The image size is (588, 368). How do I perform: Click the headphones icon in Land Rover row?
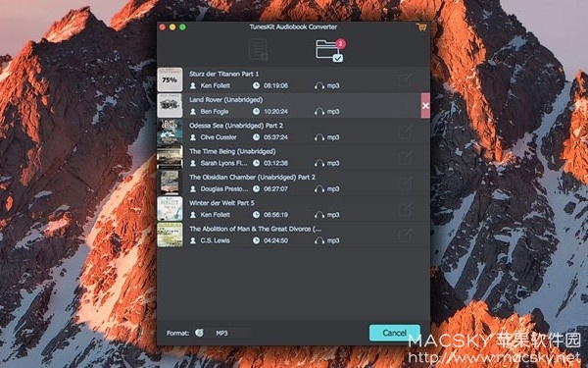point(319,112)
